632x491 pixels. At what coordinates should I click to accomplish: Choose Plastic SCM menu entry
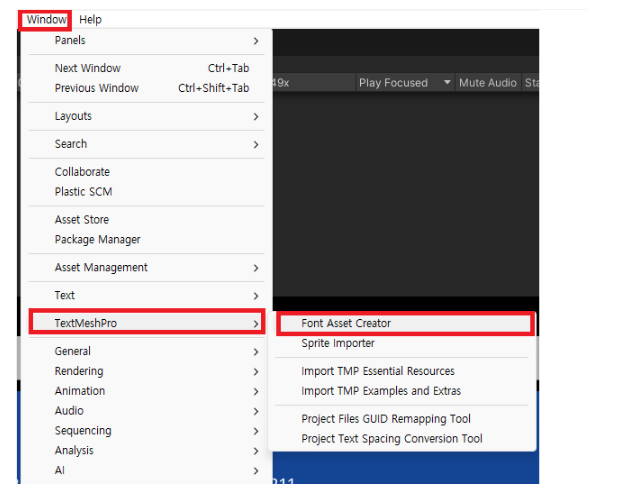click(x=147, y=191)
